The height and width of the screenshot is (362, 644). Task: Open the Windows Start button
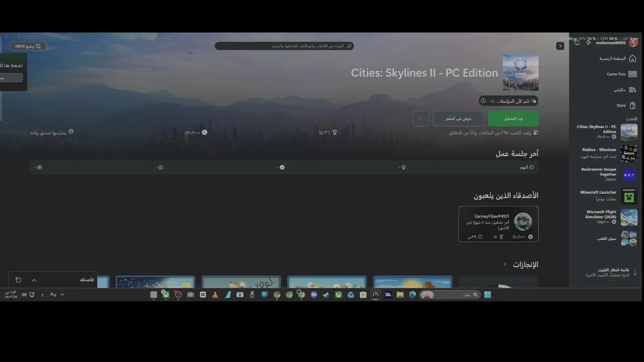click(x=487, y=295)
